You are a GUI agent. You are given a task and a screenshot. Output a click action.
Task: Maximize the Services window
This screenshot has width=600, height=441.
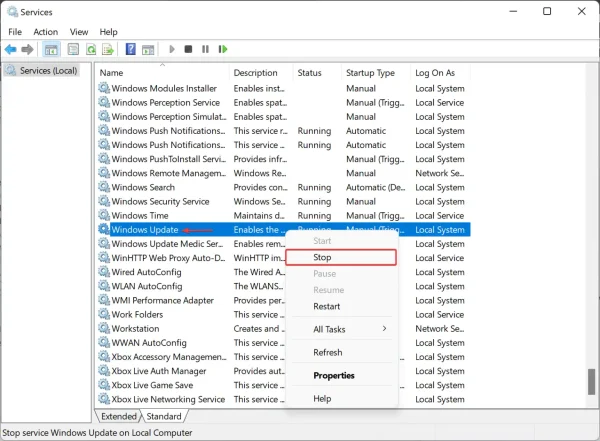point(547,11)
